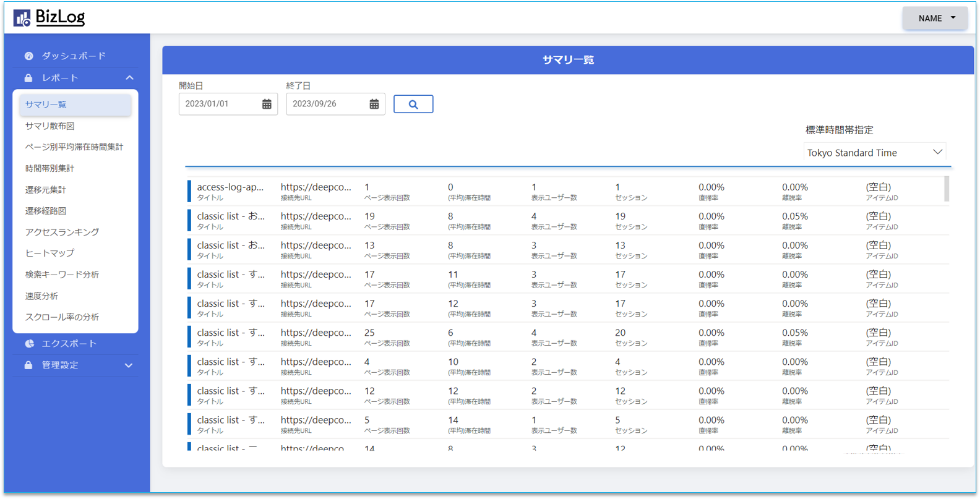Screen dimensions: 980x499
Task: Open 時間帯別集計 report
Action: pos(49,168)
